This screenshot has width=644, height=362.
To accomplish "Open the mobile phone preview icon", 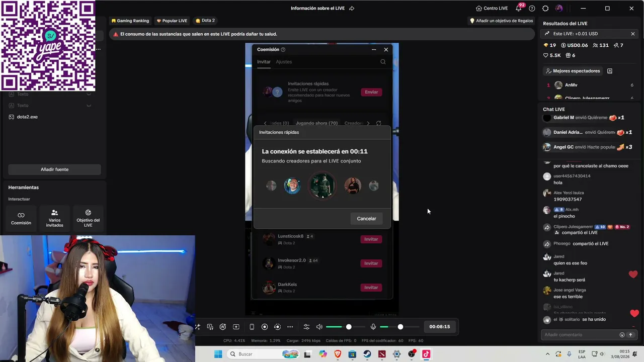I will click(x=252, y=327).
